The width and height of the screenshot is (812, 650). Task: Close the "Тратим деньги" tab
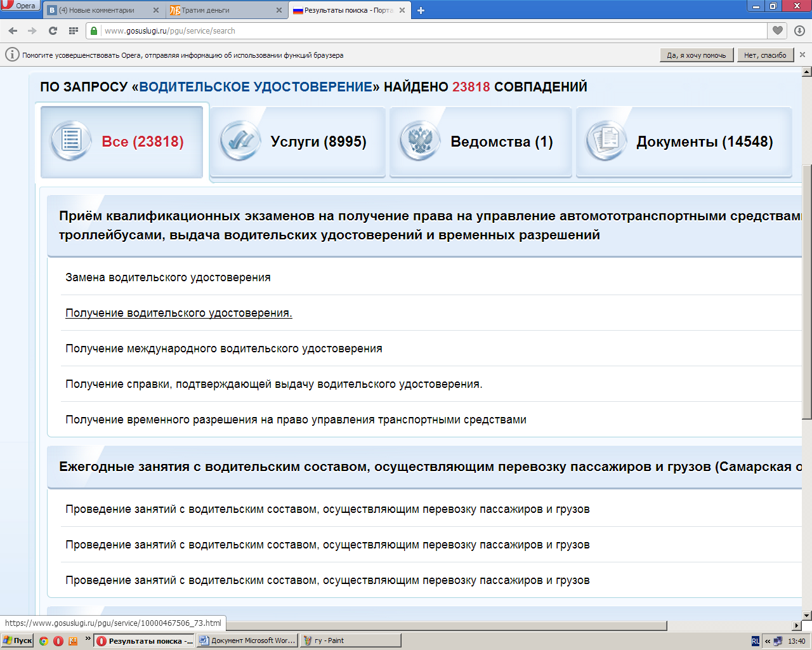coord(279,10)
